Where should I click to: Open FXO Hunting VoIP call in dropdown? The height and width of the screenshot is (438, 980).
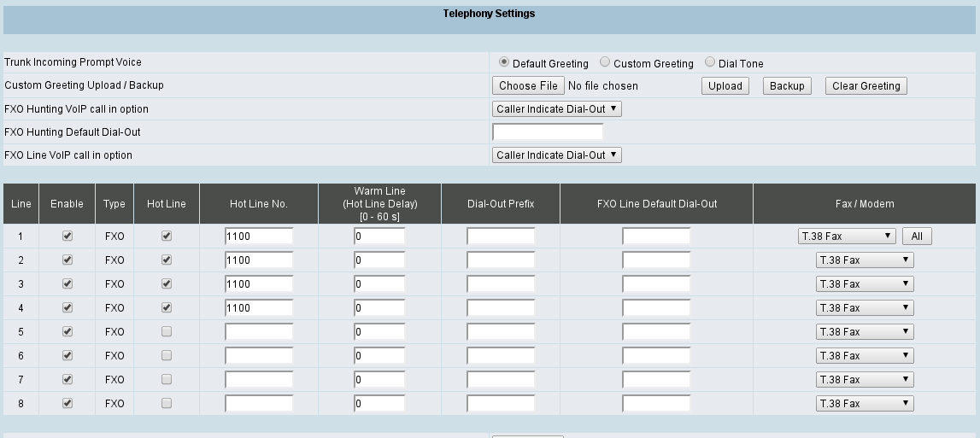[557, 109]
